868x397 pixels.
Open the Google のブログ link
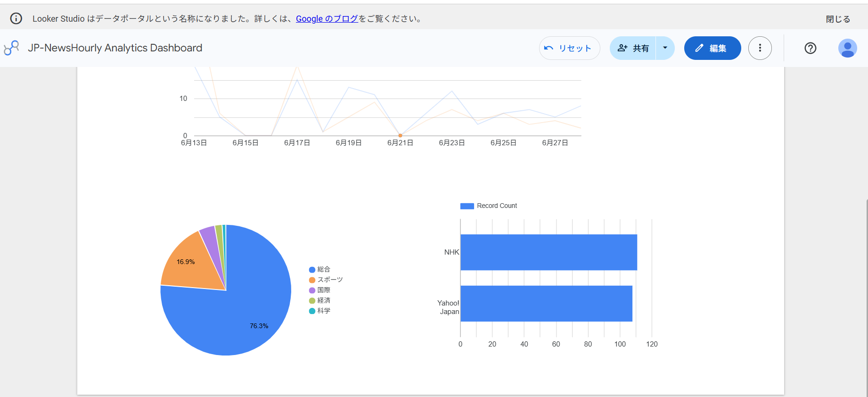click(x=327, y=18)
